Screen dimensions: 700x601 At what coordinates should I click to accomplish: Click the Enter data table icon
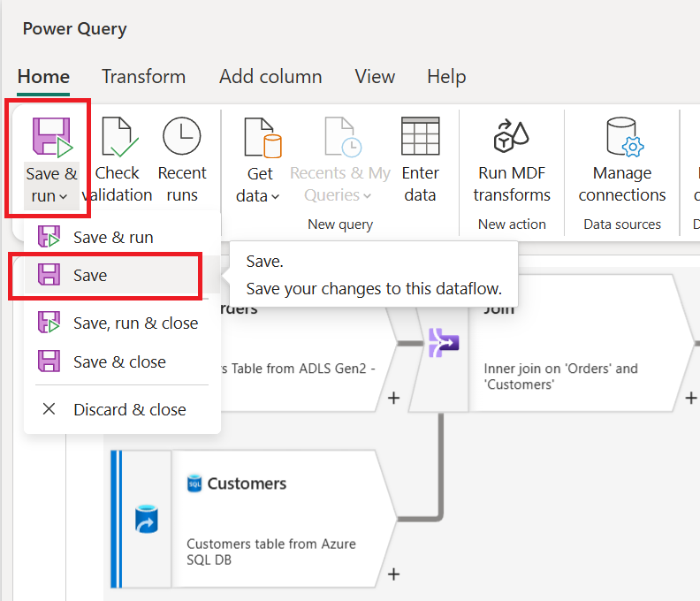coord(421,136)
